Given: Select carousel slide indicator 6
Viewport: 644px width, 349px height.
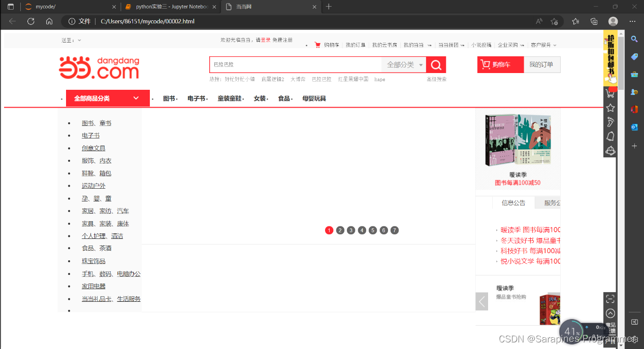Looking at the screenshot, I should pyautogui.click(x=384, y=230).
